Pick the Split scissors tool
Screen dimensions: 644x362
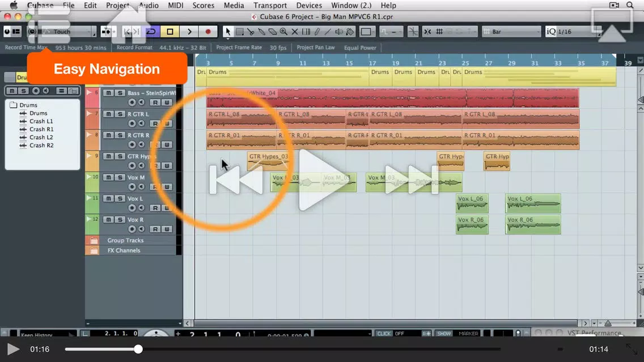(251, 32)
